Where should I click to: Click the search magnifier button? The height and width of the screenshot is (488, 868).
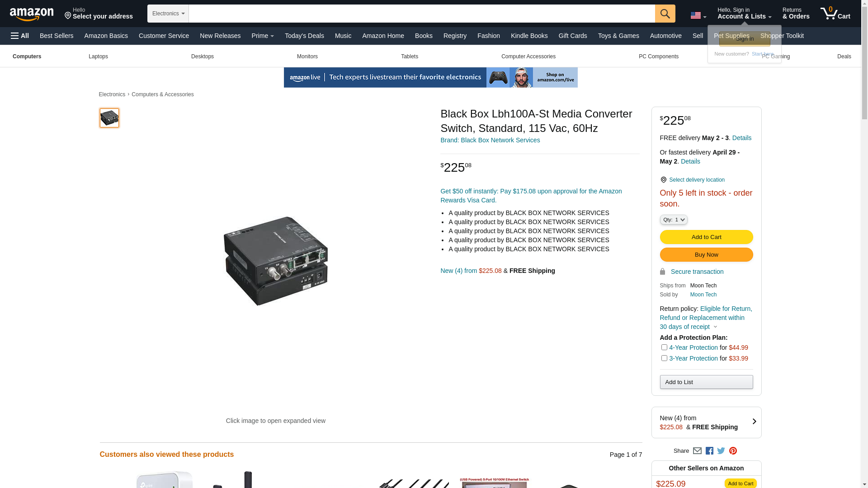tap(665, 14)
